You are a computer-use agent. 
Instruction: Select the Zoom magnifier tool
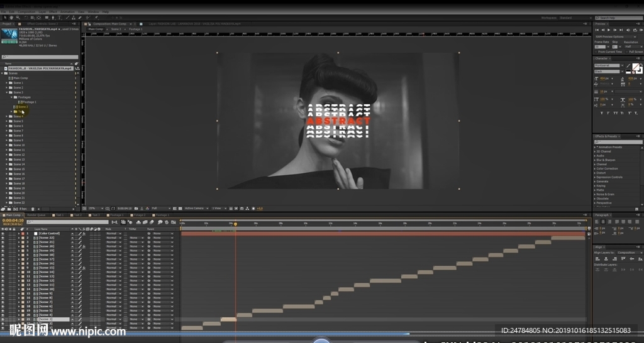click(18, 18)
